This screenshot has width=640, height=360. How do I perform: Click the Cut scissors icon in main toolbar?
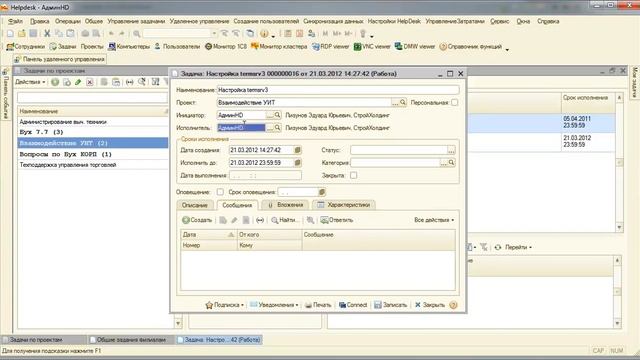(47, 33)
